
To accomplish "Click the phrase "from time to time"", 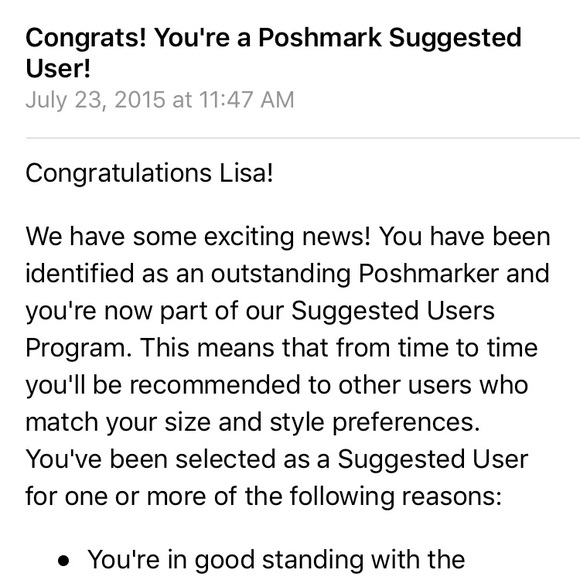I will (437, 348).
